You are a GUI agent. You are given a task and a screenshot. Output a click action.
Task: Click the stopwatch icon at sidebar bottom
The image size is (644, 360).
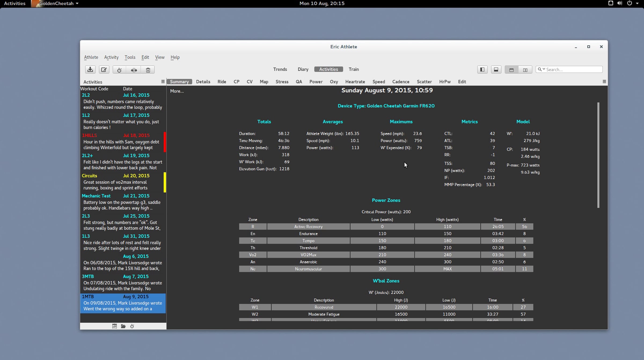[x=132, y=326]
